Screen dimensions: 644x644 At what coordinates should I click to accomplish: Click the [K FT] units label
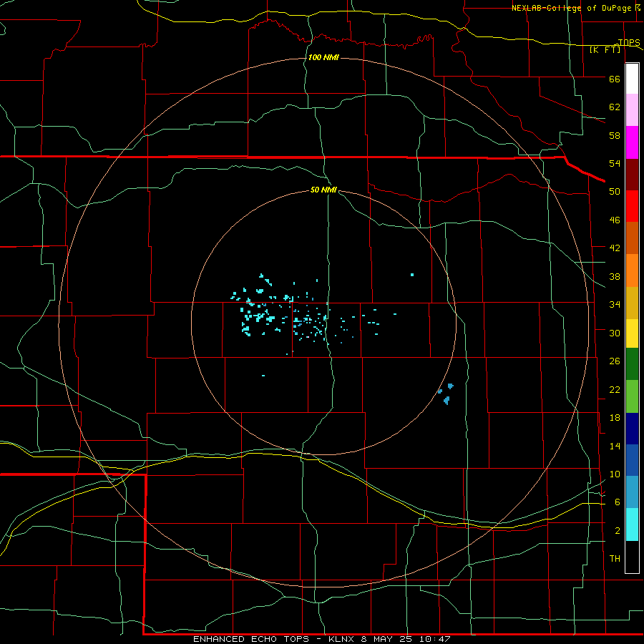click(x=605, y=50)
